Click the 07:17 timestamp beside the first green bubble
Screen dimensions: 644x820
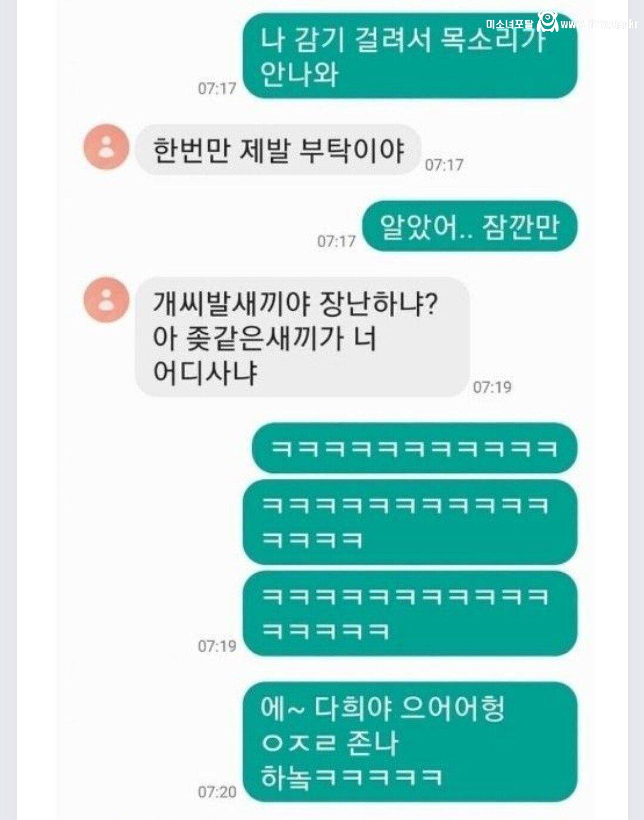tap(217, 88)
